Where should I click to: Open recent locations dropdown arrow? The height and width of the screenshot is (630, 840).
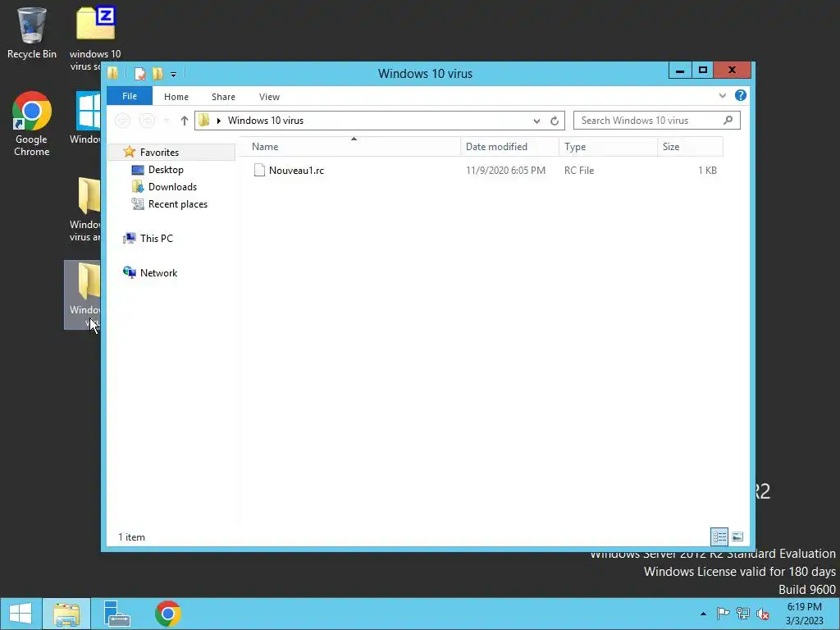pyautogui.click(x=167, y=121)
